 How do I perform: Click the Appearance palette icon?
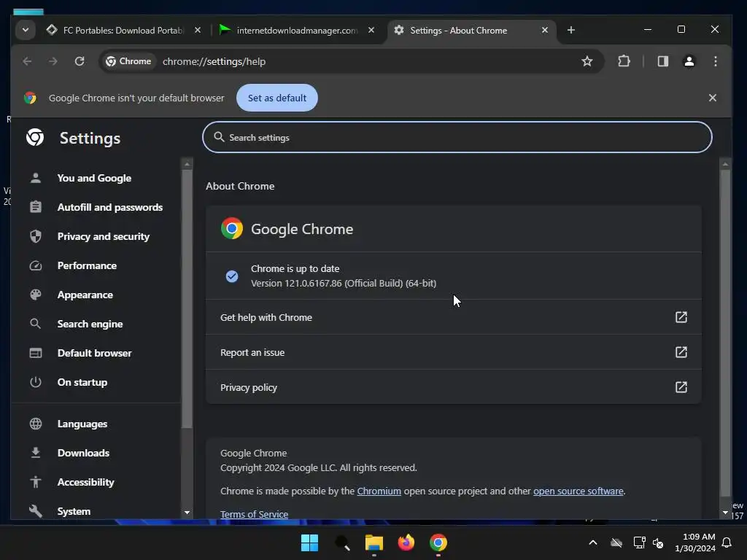click(36, 295)
